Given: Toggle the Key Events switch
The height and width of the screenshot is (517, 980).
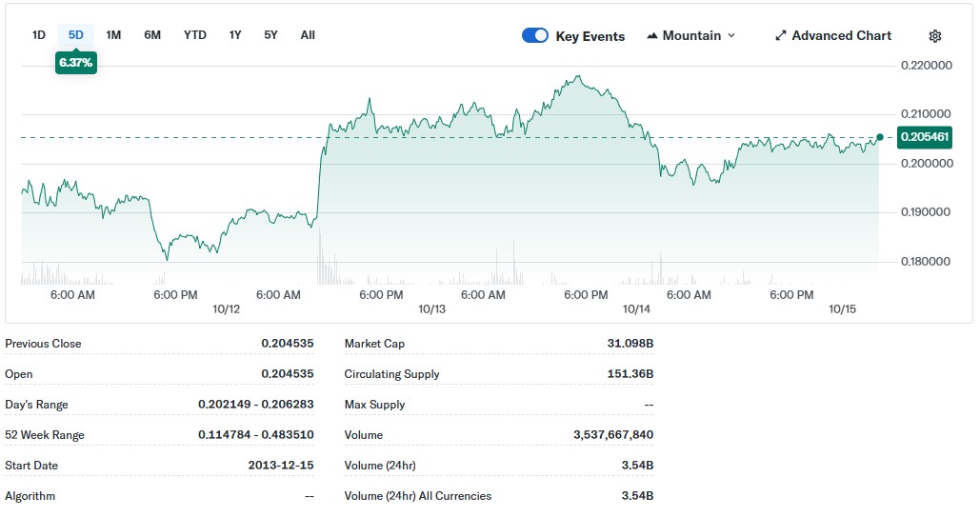Looking at the screenshot, I should pos(535,36).
